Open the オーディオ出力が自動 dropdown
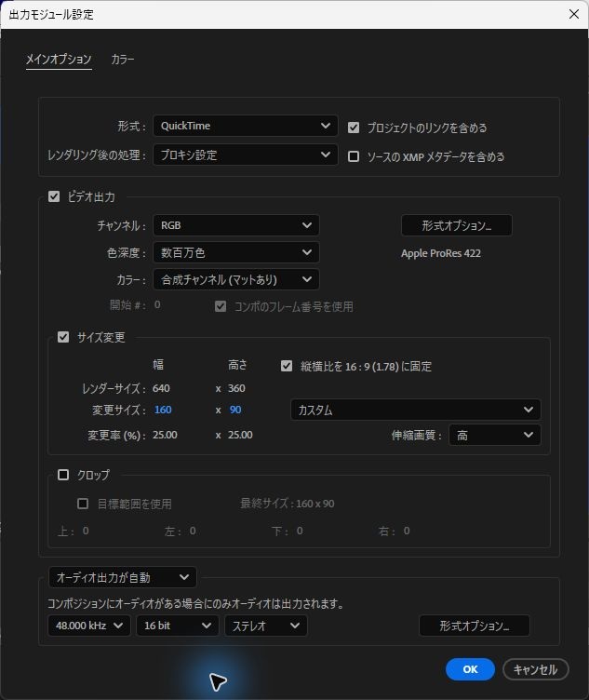Screen dimensions: 589x700 (x=122, y=577)
